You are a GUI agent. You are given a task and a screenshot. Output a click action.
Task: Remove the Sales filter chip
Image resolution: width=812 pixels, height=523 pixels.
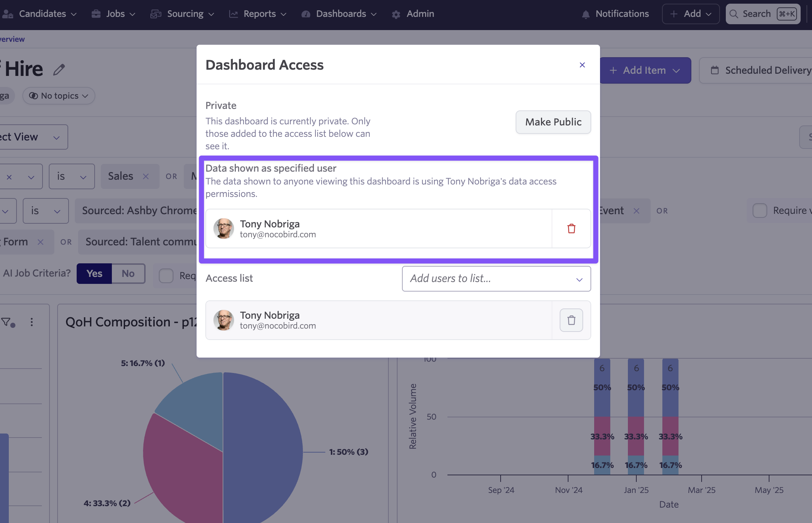click(x=146, y=176)
